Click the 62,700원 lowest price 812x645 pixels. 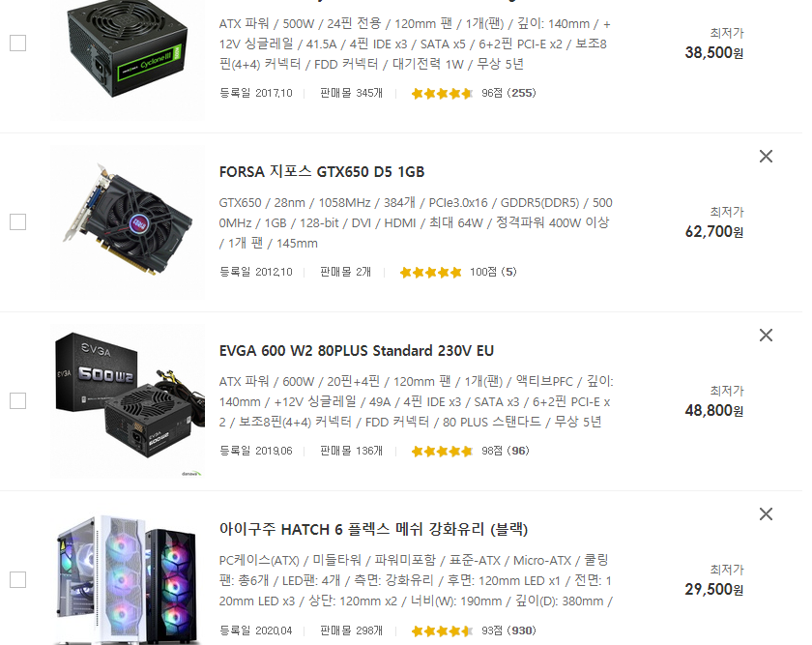[714, 231]
